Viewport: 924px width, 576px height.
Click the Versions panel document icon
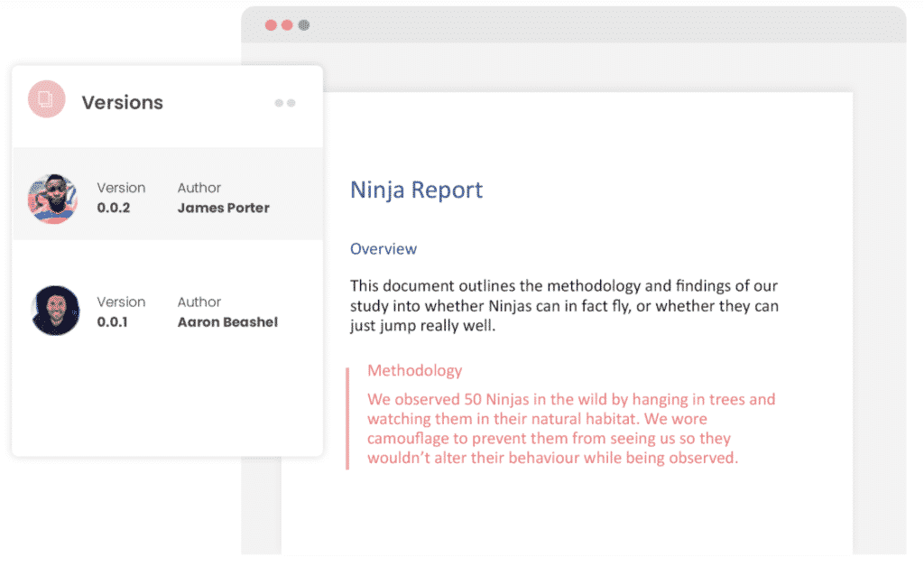46,99
